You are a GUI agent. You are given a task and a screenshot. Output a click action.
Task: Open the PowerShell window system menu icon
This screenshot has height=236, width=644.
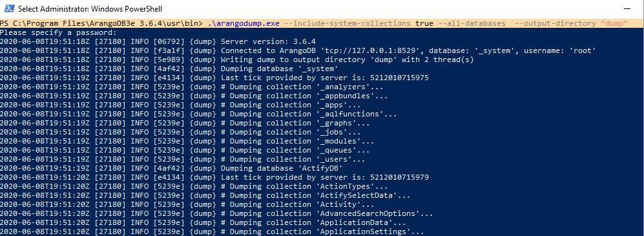[x=8, y=8]
